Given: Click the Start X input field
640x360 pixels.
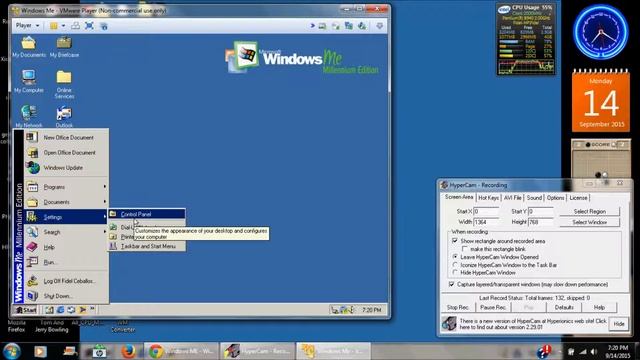Looking at the screenshot, I should point(486,211).
